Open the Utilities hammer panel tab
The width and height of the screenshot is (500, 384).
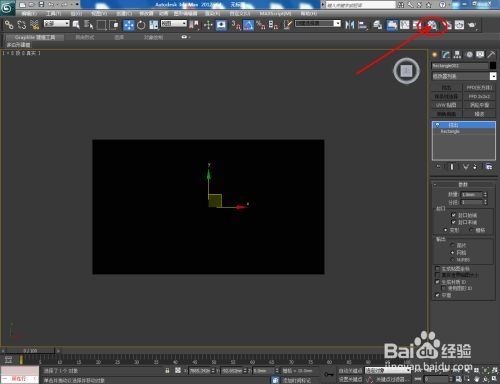[x=491, y=55]
